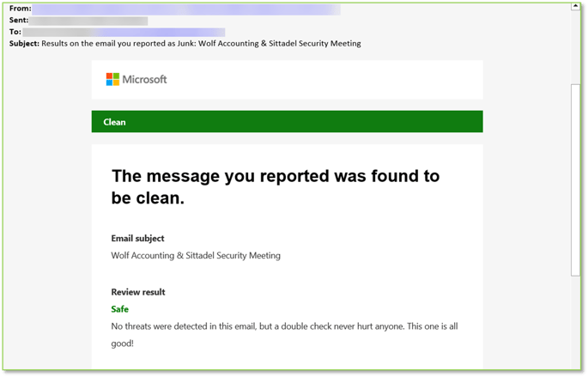The image size is (588, 377).
Task: Click the green Clean status banner
Action: tap(287, 122)
